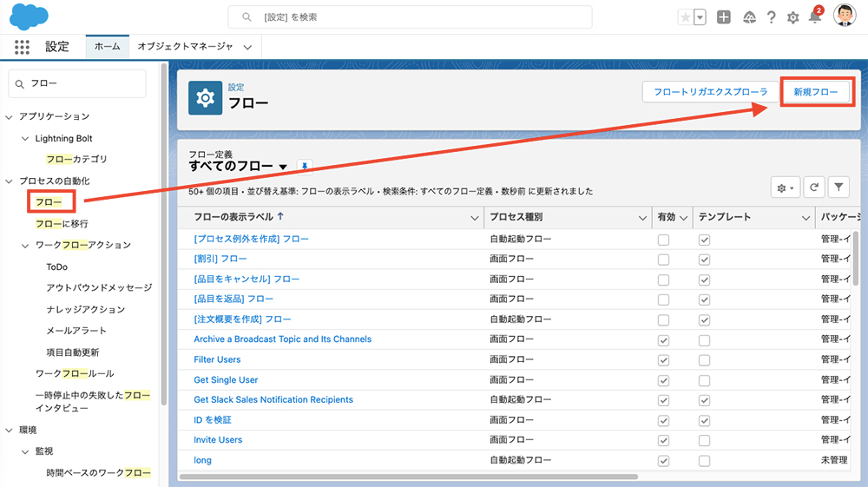Pin the すべてのフロー list view

[x=305, y=166]
